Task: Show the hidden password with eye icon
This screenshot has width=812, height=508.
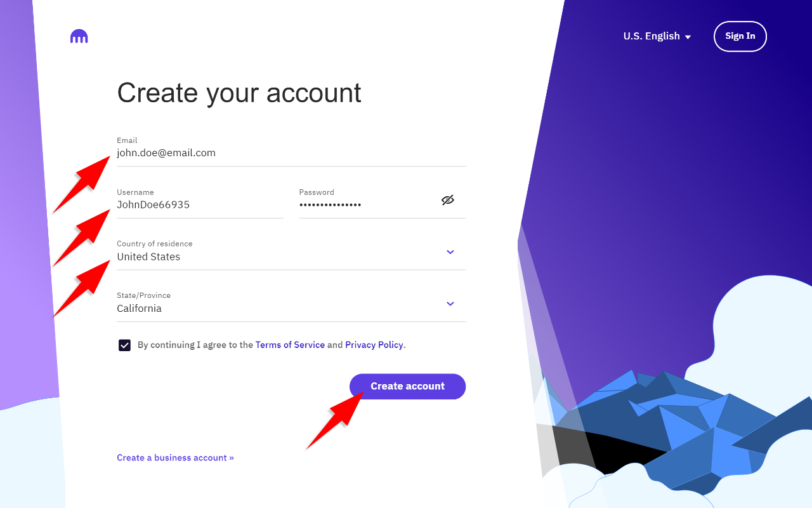Action: 448,200
